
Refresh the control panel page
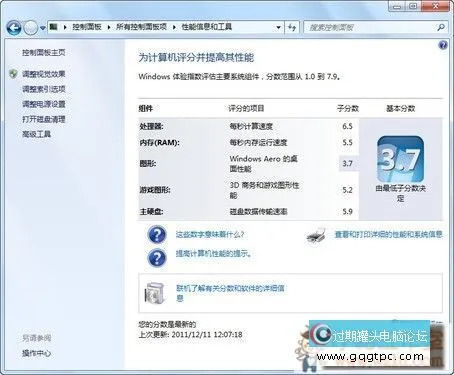point(292,27)
